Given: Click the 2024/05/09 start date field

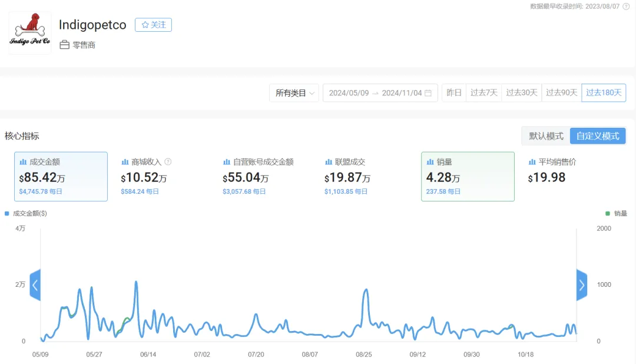Looking at the screenshot, I should pos(349,93).
